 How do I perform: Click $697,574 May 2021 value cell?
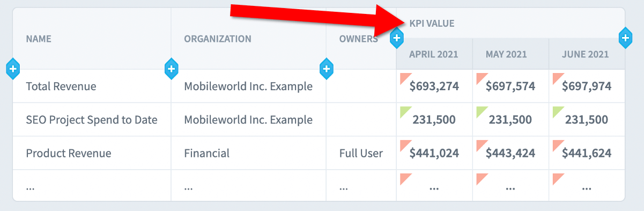coord(510,86)
